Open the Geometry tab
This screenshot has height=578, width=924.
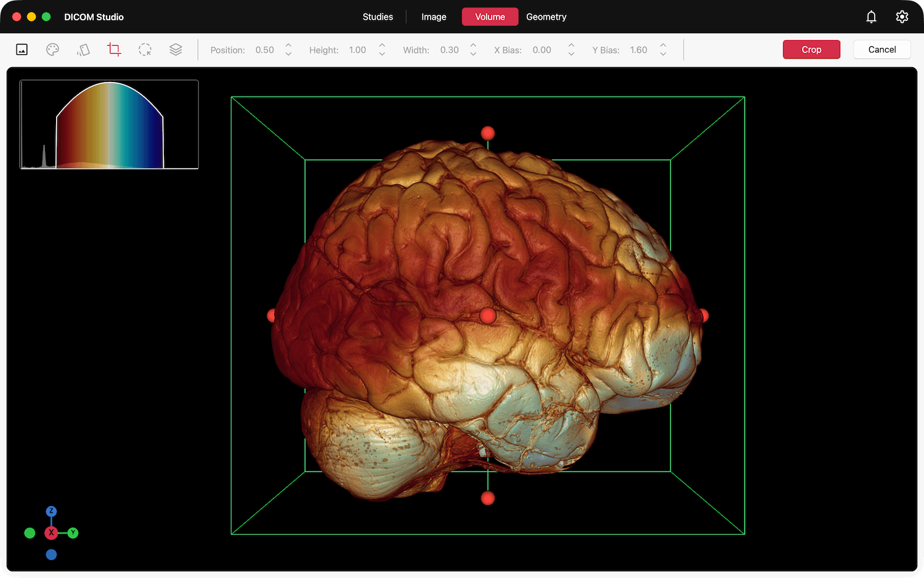[546, 17]
